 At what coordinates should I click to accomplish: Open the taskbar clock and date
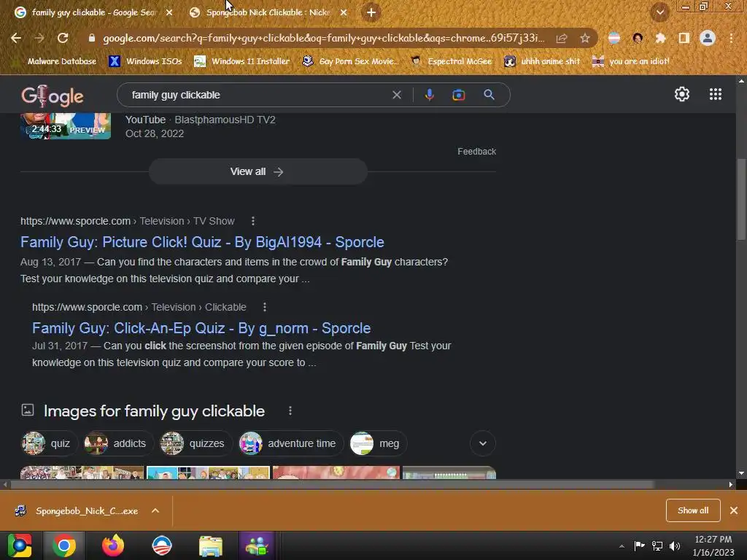click(x=713, y=545)
